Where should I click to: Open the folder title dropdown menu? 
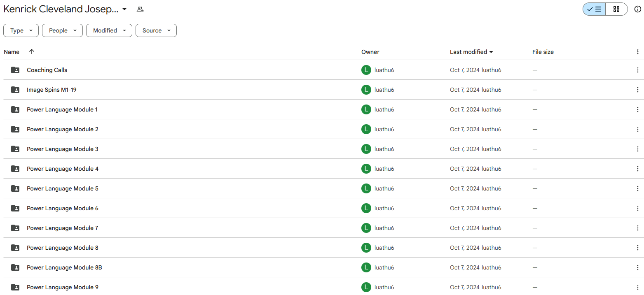click(x=124, y=9)
